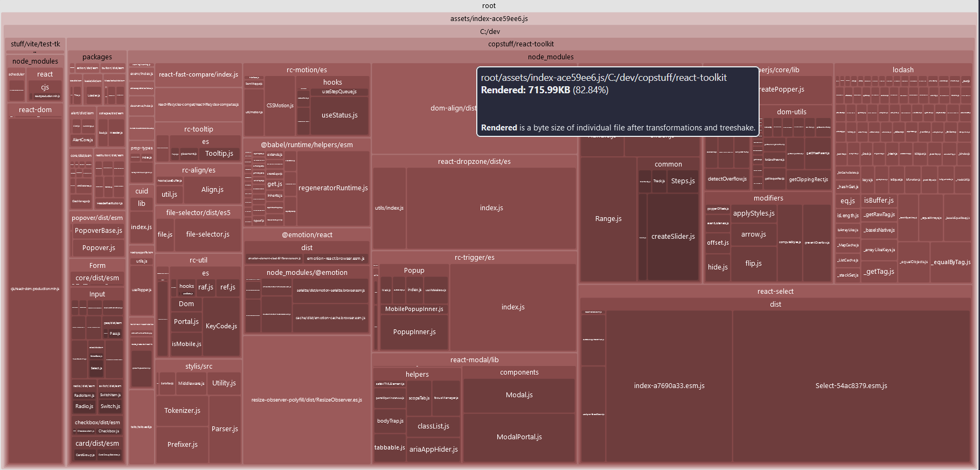Open the "rc-tooltip" group header
Image resolution: width=980 pixels, height=470 pixels.
pyautogui.click(x=198, y=129)
